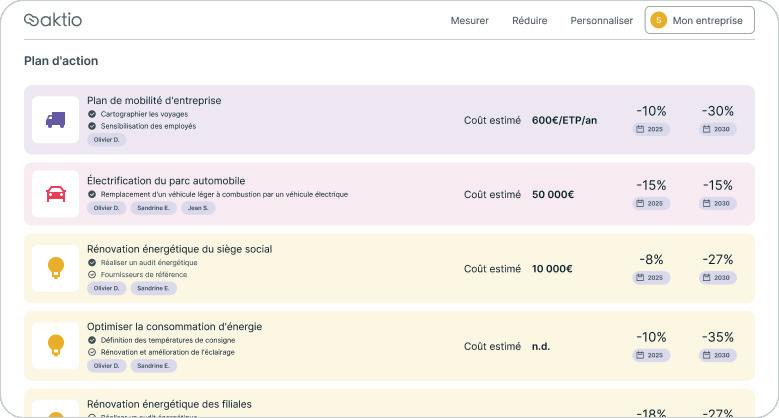The width and height of the screenshot is (779, 418).
Task: Toggle the 'Cartographier les voyages' checkmark
Action: point(92,114)
